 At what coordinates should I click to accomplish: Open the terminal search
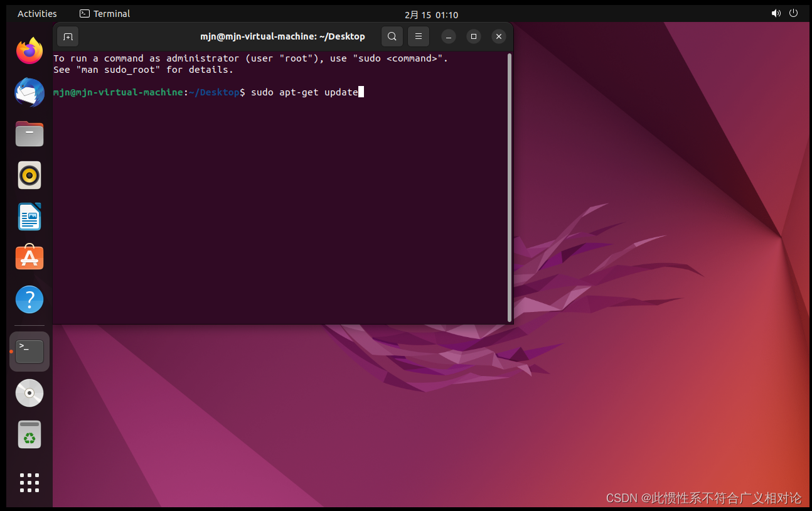[392, 36]
